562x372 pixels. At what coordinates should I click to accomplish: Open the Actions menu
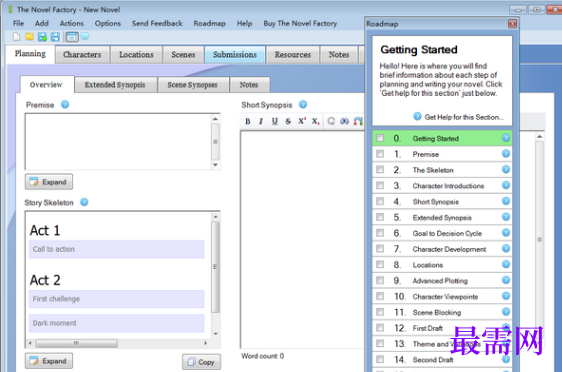click(x=72, y=23)
